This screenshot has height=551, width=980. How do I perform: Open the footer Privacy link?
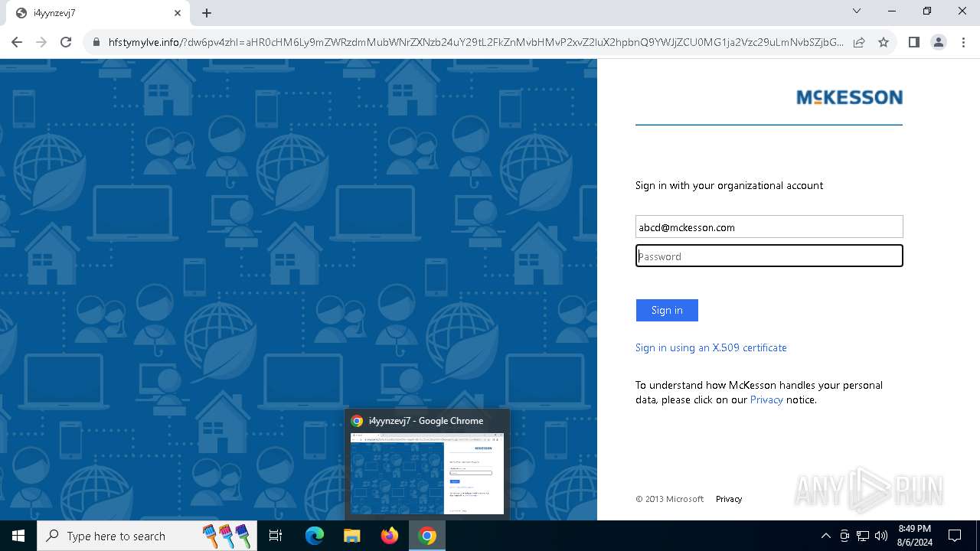tap(729, 499)
